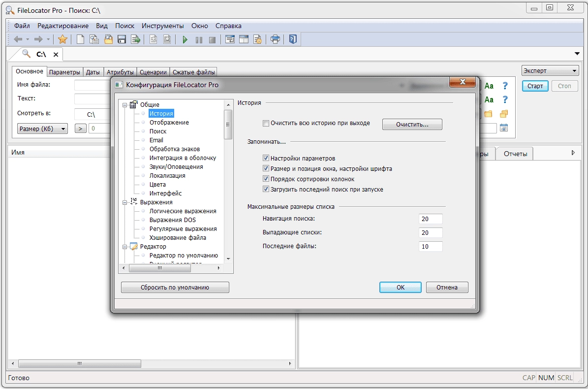The width and height of the screenshot is (588, 389).
Task: Click the '>' size comparison button
Action: pos(80,129)
